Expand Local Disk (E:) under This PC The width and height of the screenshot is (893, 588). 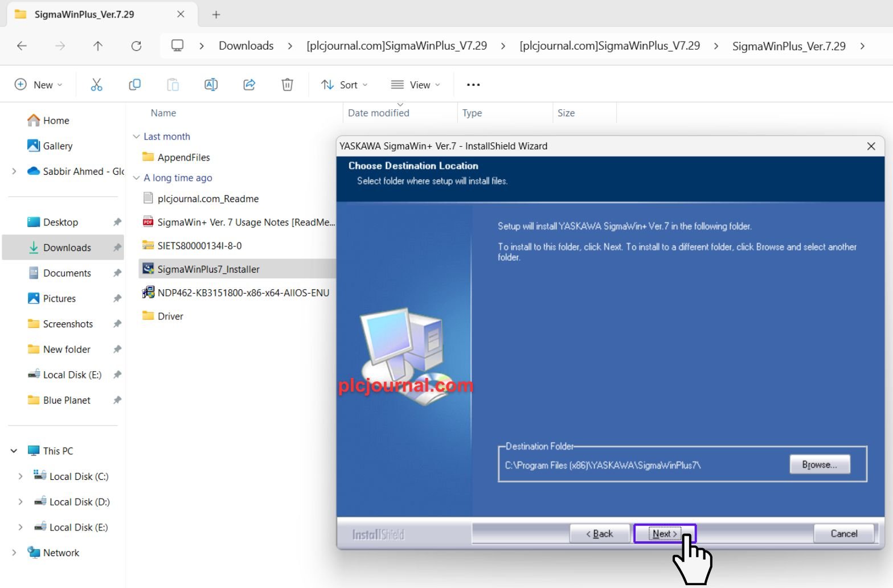pyautogui.click(x=21, y=527)
